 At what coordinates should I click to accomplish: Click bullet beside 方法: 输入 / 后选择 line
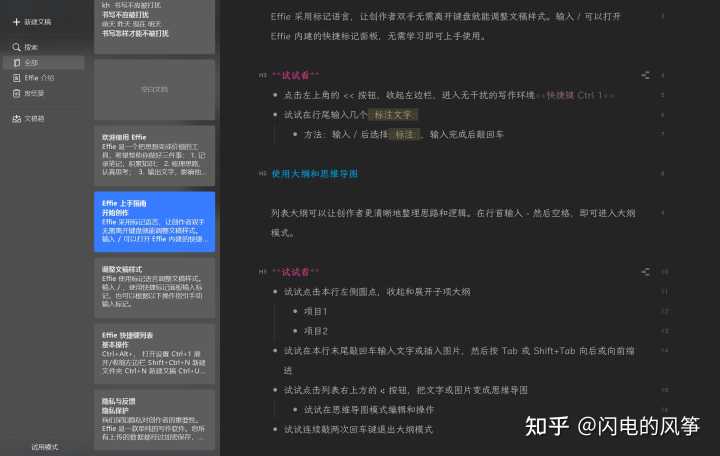[295, 135]
